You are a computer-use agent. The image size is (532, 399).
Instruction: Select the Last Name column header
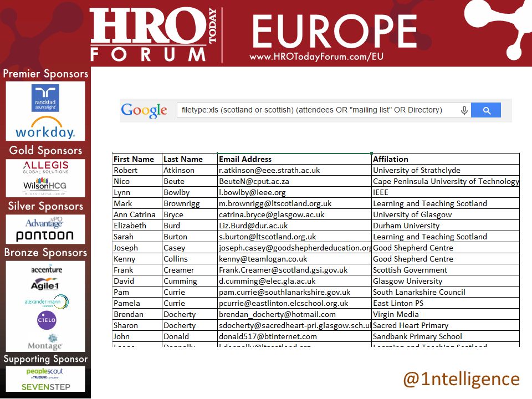point(190,159)
